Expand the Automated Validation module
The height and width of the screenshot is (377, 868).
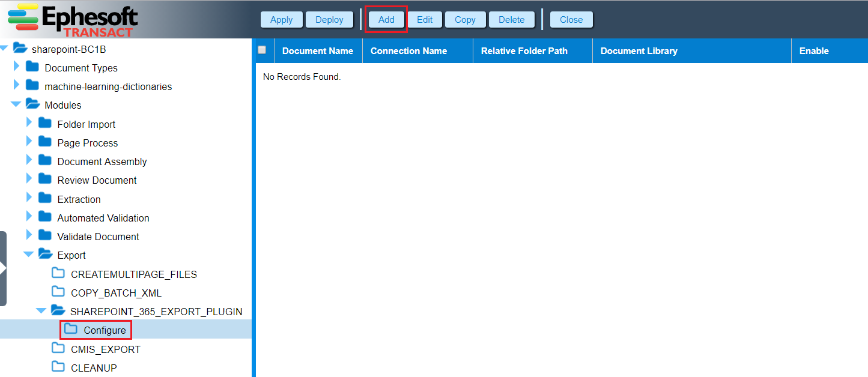[x=29, y=217]
